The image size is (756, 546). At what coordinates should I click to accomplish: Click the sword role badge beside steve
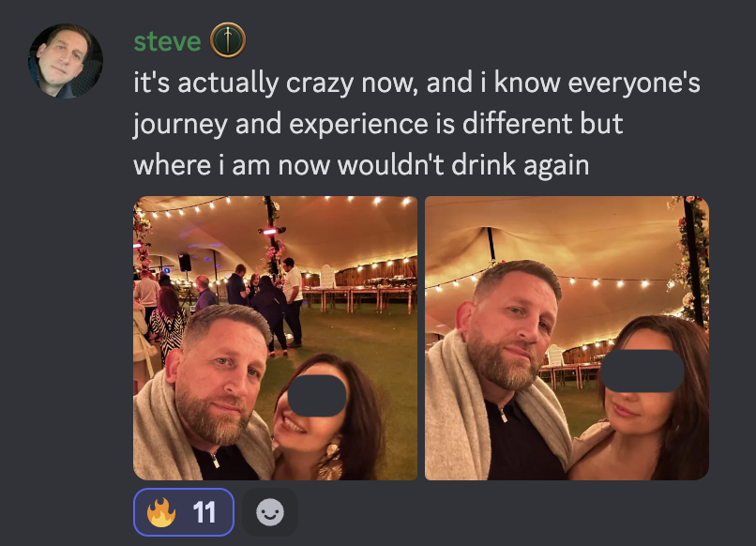(x=228, y=40)
